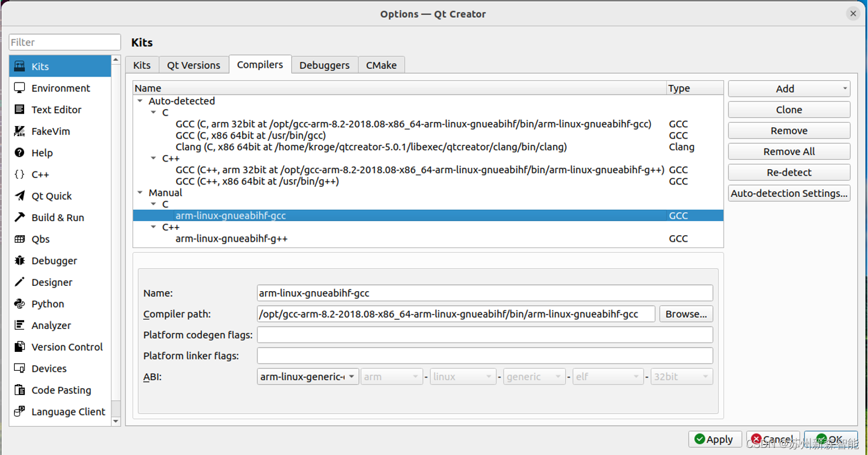Select the Environment section icon
868x455 pixels.
pyautogui.click(x=19, y=88)
